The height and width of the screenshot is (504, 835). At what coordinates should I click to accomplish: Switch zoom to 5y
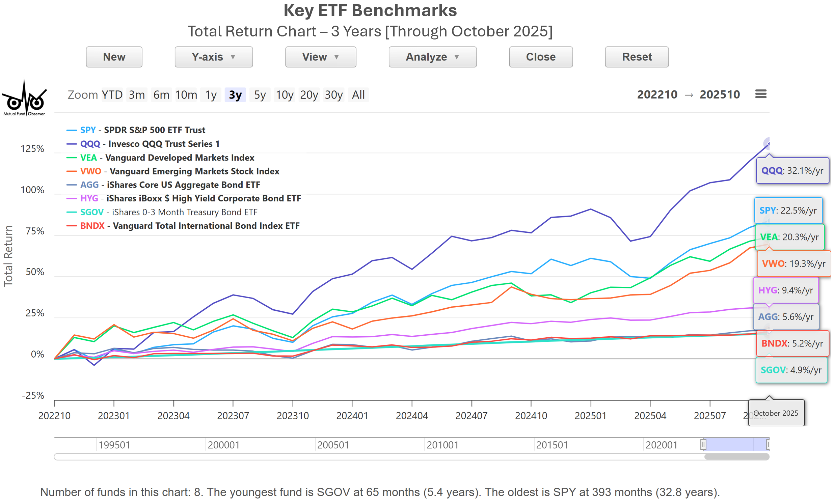(x=260, y=95)
